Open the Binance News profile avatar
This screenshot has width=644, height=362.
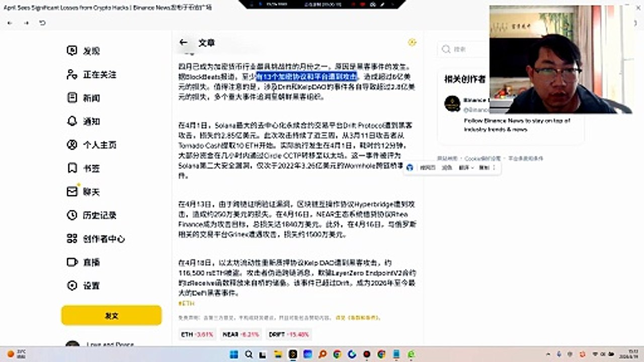point(452,104)
